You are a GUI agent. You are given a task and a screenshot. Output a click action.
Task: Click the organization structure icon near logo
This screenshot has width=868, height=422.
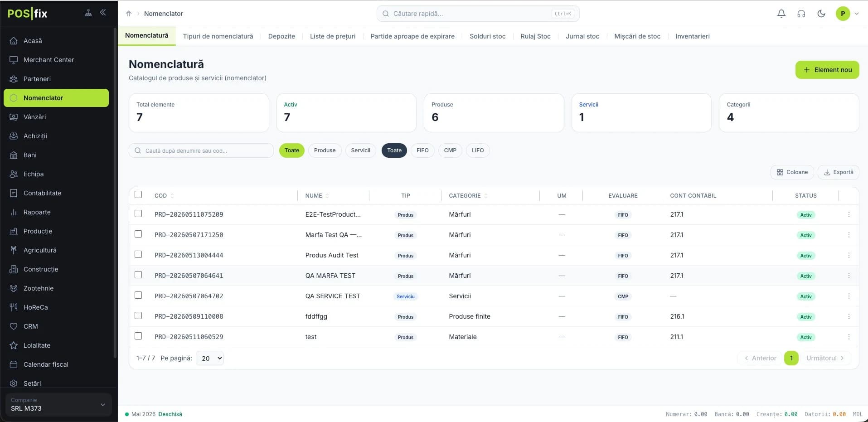click(x=88, y=13)
